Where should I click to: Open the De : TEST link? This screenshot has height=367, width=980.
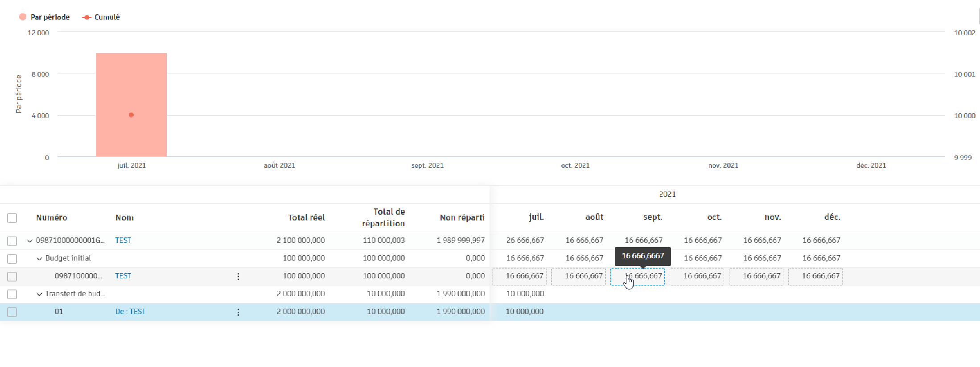[130, 312]
